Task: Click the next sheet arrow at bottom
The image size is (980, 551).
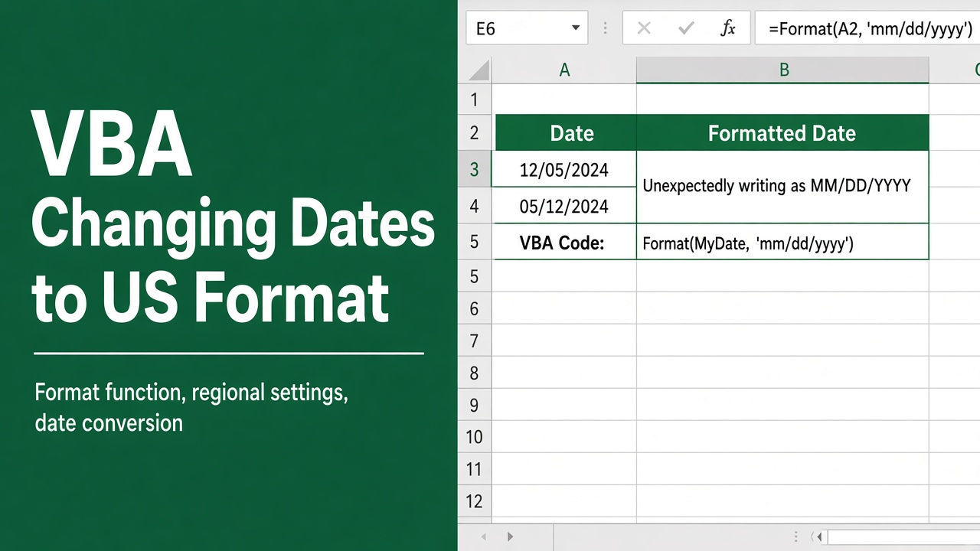Action: click(510, 537)
